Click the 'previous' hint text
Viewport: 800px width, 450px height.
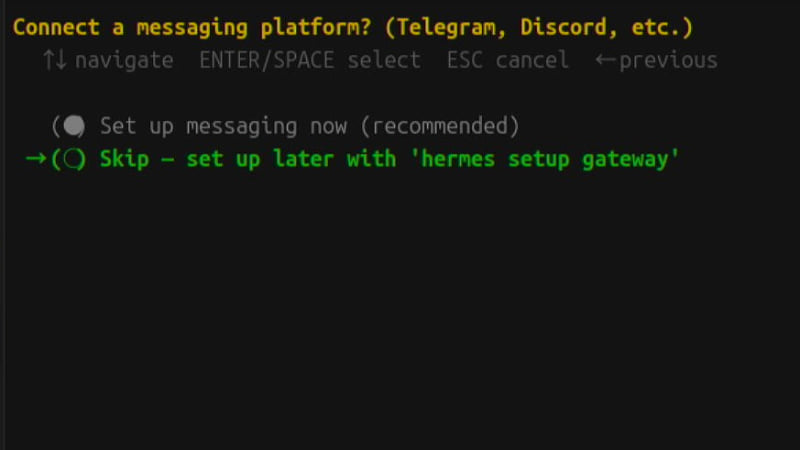click(x=668, y=61)
